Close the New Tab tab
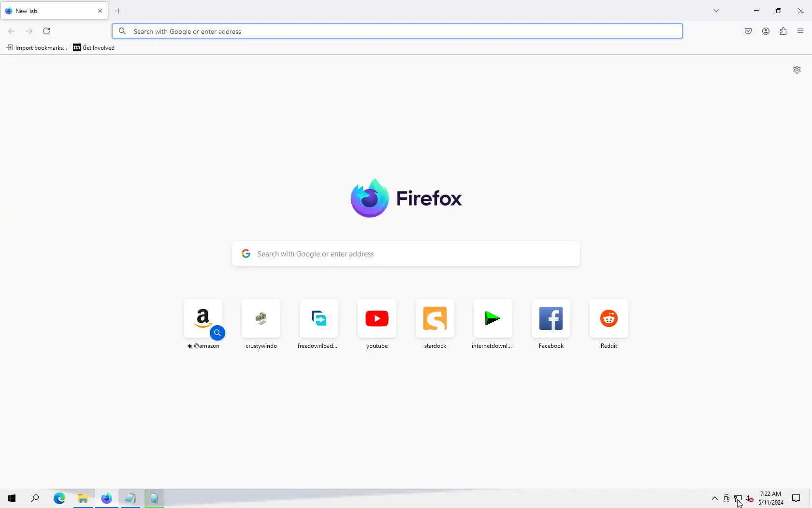Image resolution: width=812 pixels, height=508 pixels. coord(100,11)
